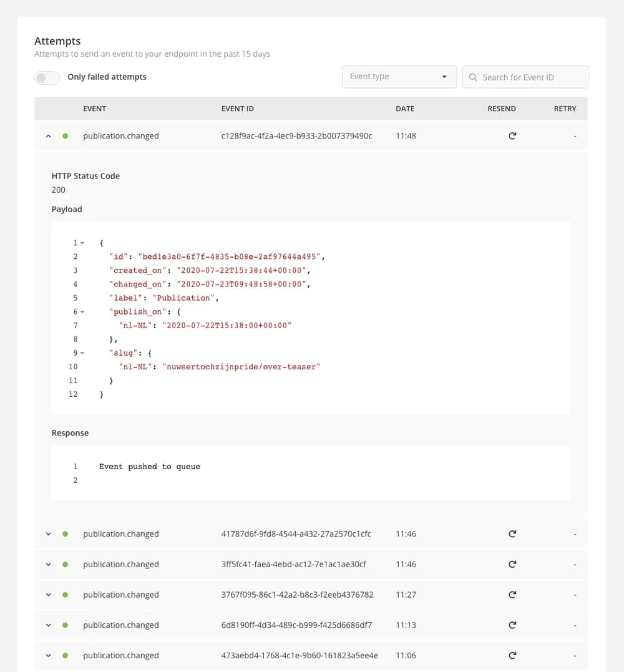Viewport: 624px width, 672px height.
Task: Click the Search for Event ID field
Action: (x=525, y=77)
